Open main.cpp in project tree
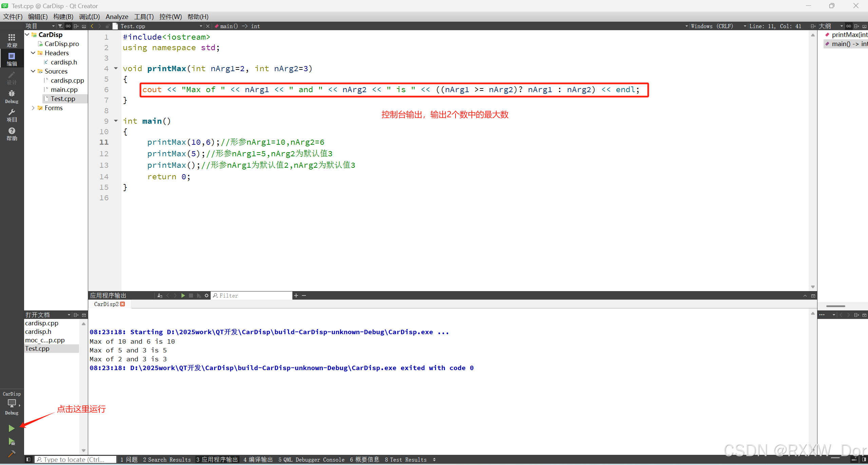 coord(64,89)
